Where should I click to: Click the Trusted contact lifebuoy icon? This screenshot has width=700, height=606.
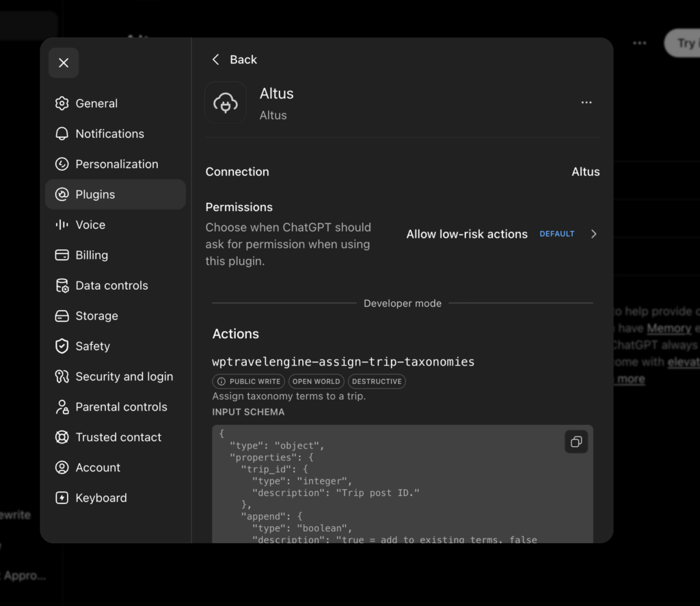coord(62,437)
